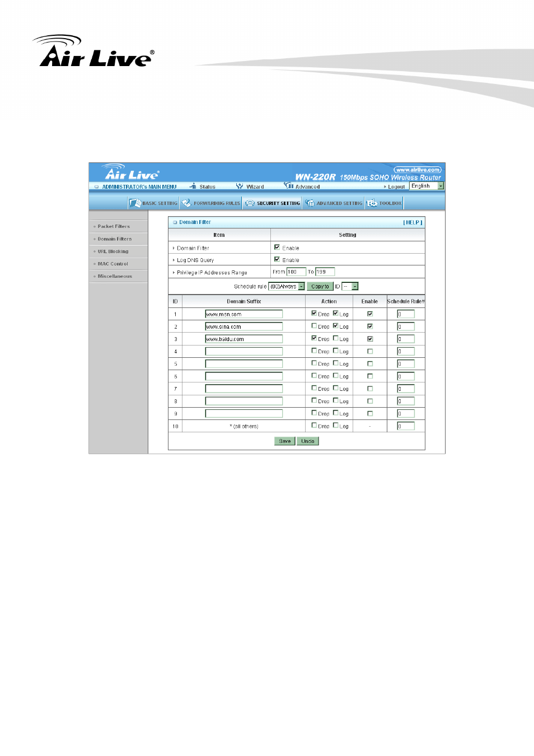
Task: Open the Schedule rule Always dropdown
Action: click(287, 286)
